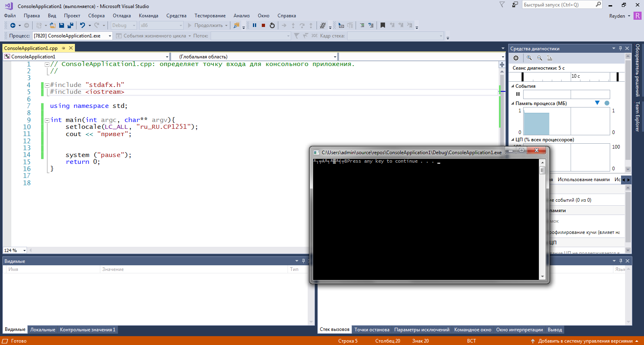Click the Step Over arrow icon
The width and height of the screenshot is (644, 345).
pos(302,25)
